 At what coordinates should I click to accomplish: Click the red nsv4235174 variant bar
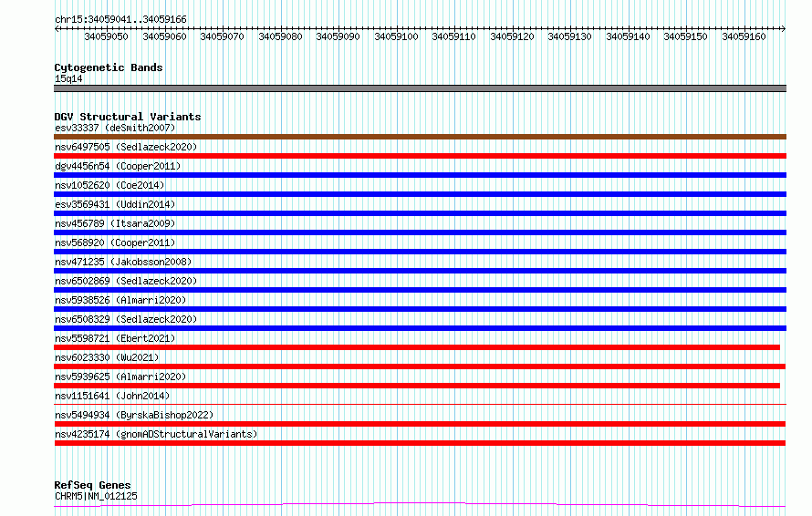(x=420, y=443)
